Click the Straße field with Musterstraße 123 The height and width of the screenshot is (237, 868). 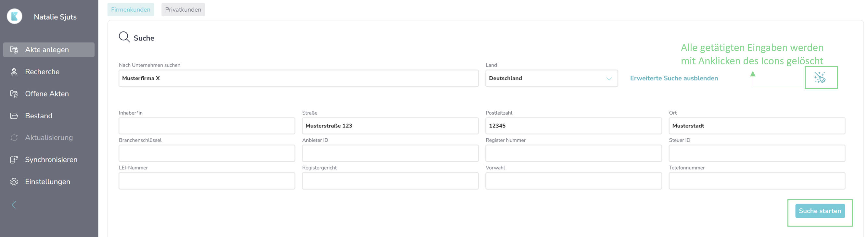[390, 126]
